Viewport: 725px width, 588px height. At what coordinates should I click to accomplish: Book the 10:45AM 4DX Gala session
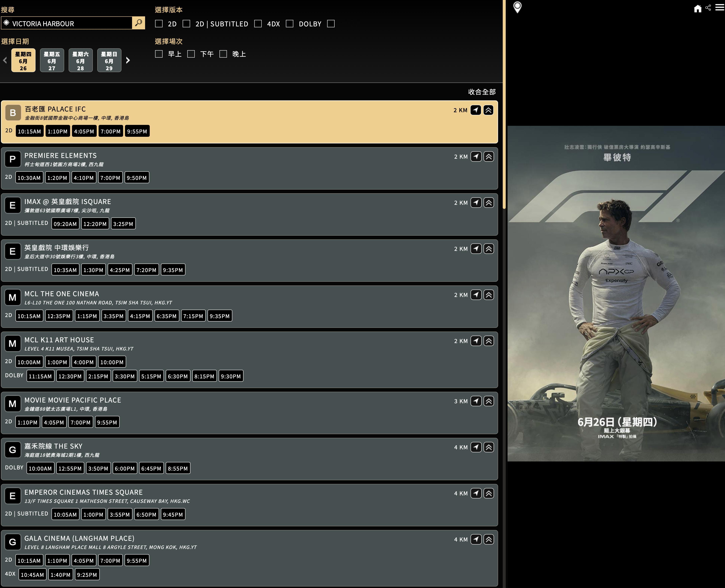[32, 575]
